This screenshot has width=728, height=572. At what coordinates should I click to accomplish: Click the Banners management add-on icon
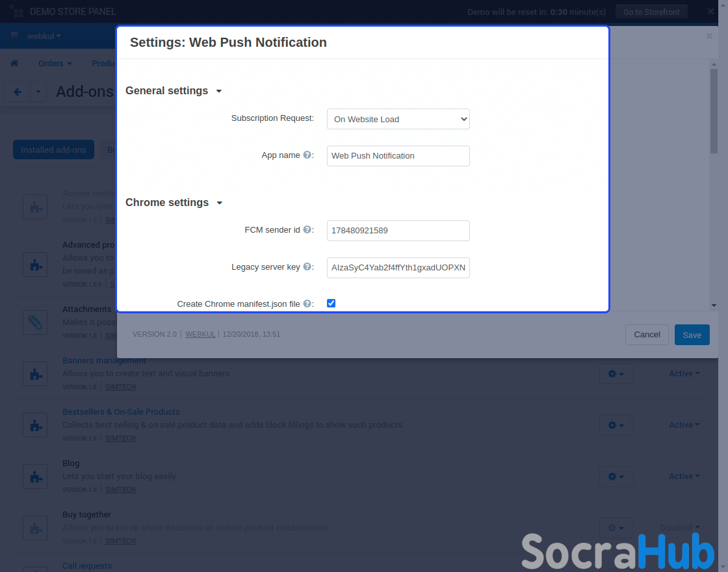point(35,374)
